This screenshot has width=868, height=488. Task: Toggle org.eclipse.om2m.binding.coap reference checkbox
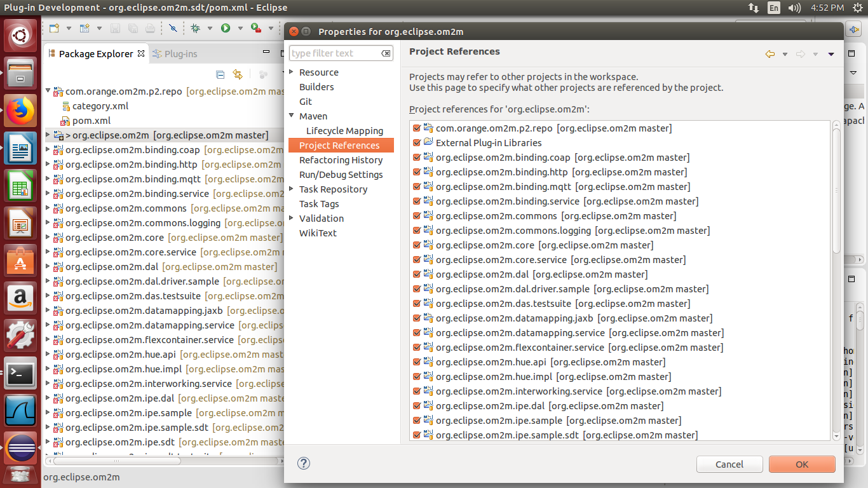point(417,158)
